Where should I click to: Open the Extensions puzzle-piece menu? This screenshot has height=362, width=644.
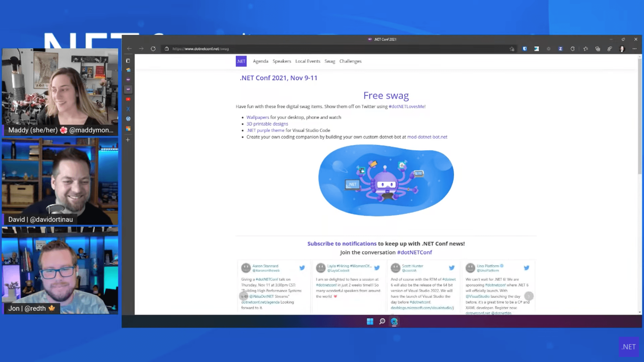tap(572, 49)
